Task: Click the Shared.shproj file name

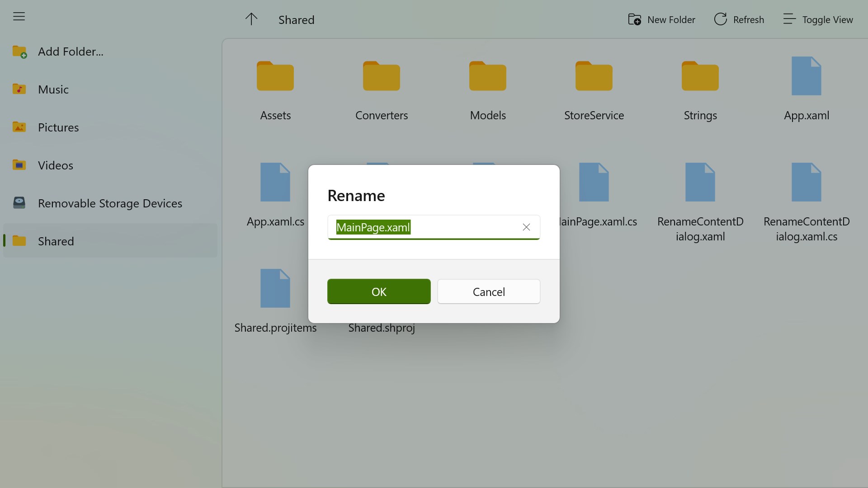Action: [382, 328]
